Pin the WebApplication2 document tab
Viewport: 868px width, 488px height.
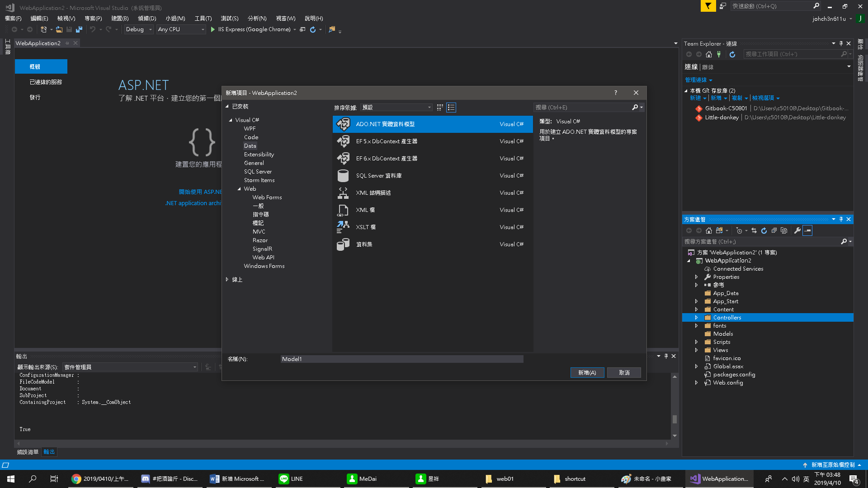(67, 43)
